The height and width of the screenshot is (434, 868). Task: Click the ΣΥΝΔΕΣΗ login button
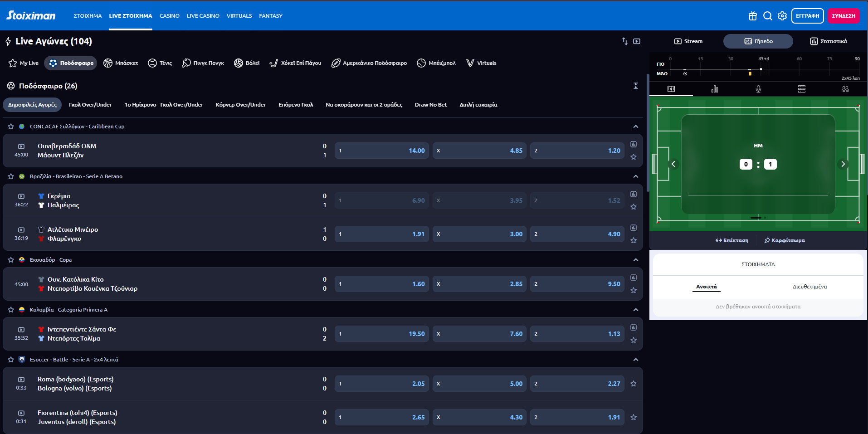[843, 16]
